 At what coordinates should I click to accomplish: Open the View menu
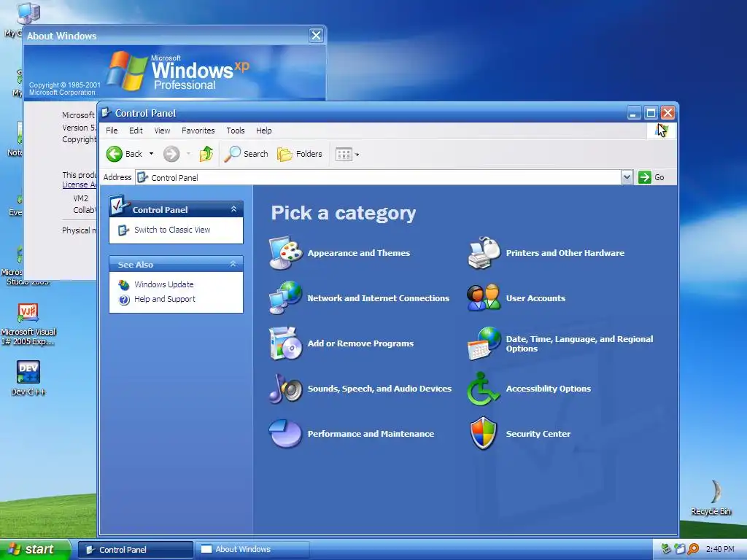pos(162,131)
